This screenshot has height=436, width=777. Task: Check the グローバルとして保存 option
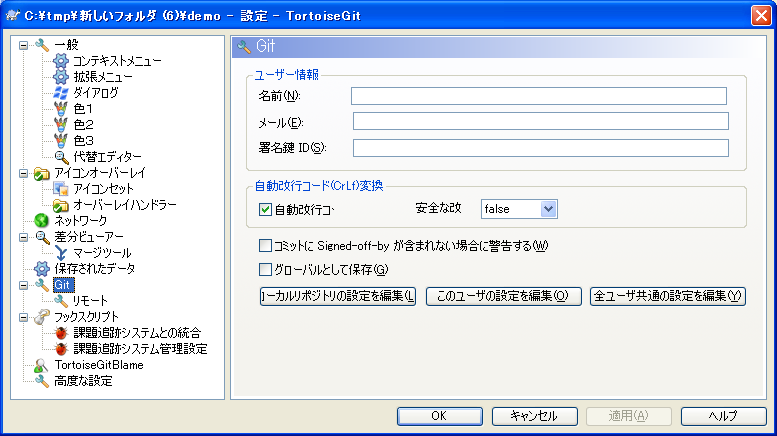pos(265,269)
